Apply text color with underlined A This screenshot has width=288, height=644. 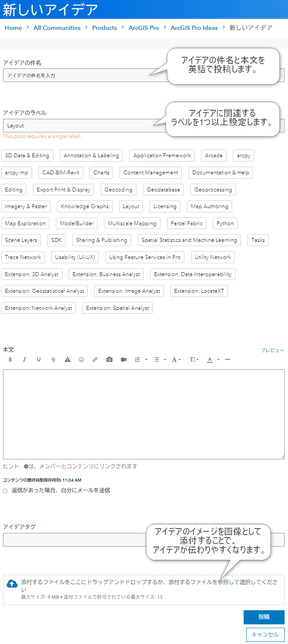pyautogui.click(x=209, y=360)
